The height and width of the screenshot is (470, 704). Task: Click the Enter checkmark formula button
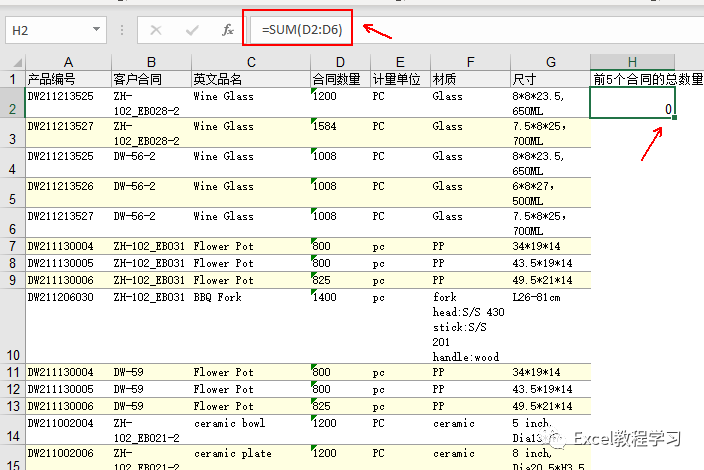click(x=192, y=30)
